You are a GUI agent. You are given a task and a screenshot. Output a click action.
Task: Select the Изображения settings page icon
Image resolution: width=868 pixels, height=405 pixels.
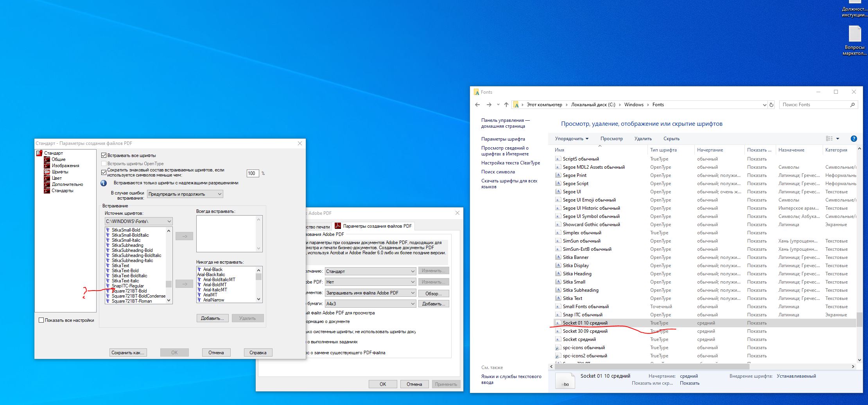[47, 165]
